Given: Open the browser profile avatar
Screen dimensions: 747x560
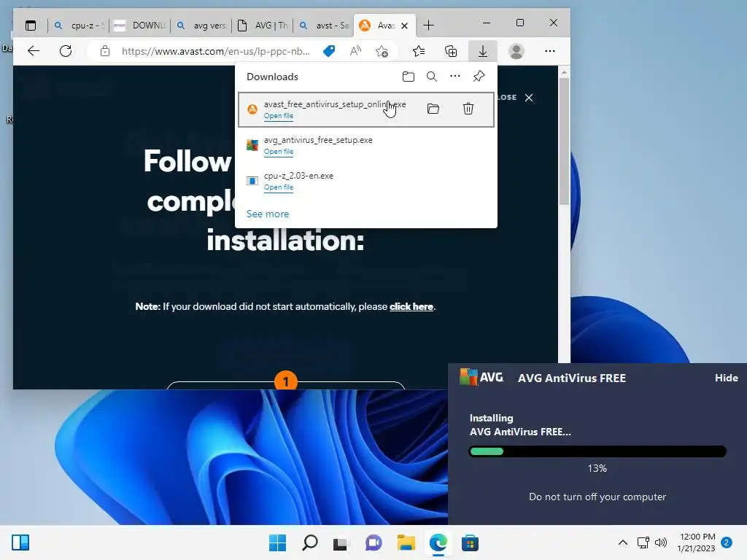Looking at the screenshot, I should (516, 51).
